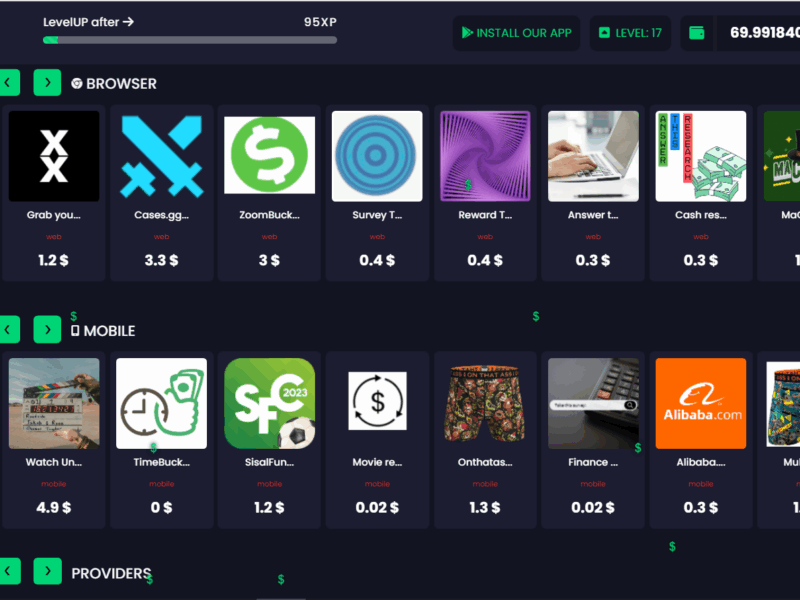The image size is (800, 600).
Task: Open the Cases.gg crossed swords icon
Action: [162, 156]
